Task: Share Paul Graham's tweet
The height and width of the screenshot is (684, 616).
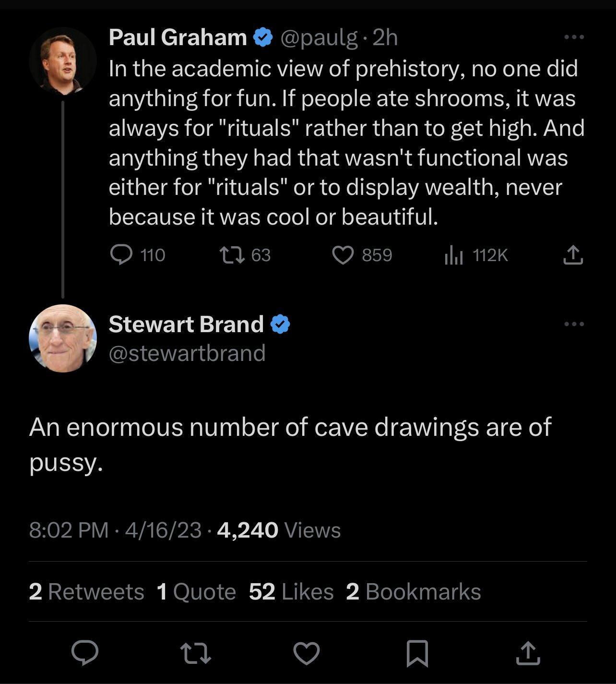Action: [574, 255]
